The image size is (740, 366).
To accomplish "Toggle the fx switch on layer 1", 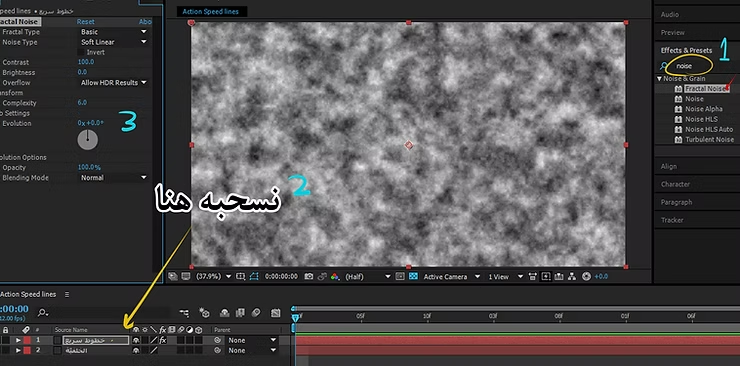I will pyautogui.click(x=163, y=340).
